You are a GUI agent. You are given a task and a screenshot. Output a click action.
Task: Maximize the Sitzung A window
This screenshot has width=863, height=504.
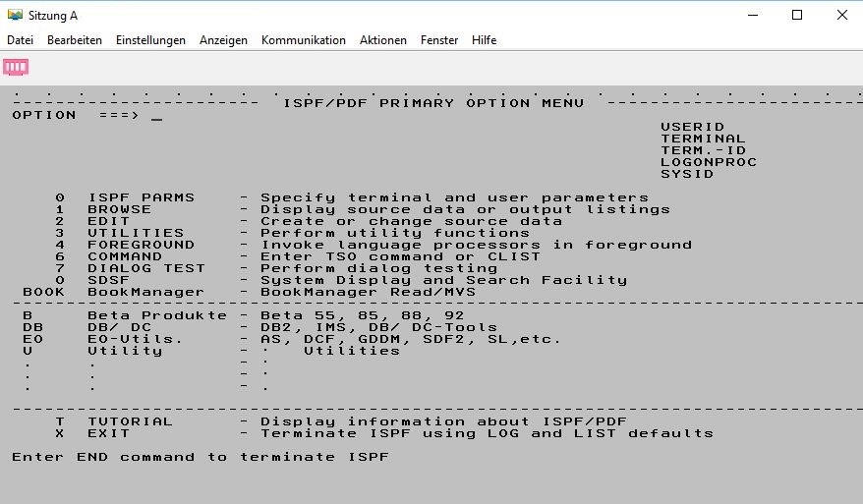click(797, 16)
